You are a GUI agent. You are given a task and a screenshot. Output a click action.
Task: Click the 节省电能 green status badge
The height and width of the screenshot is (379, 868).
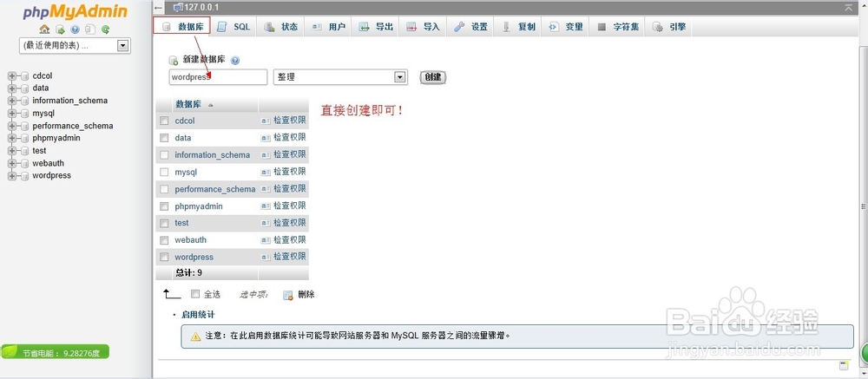point(56,352)
